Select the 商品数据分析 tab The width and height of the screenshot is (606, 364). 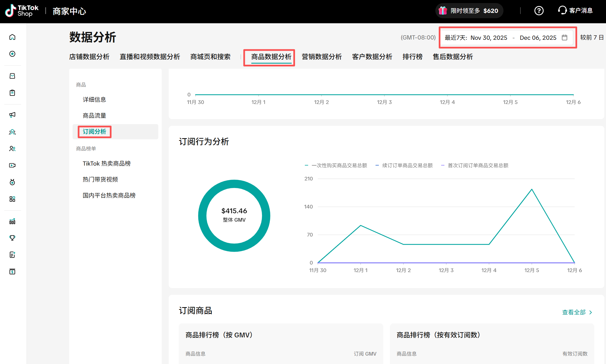click(x=271, y=57)
